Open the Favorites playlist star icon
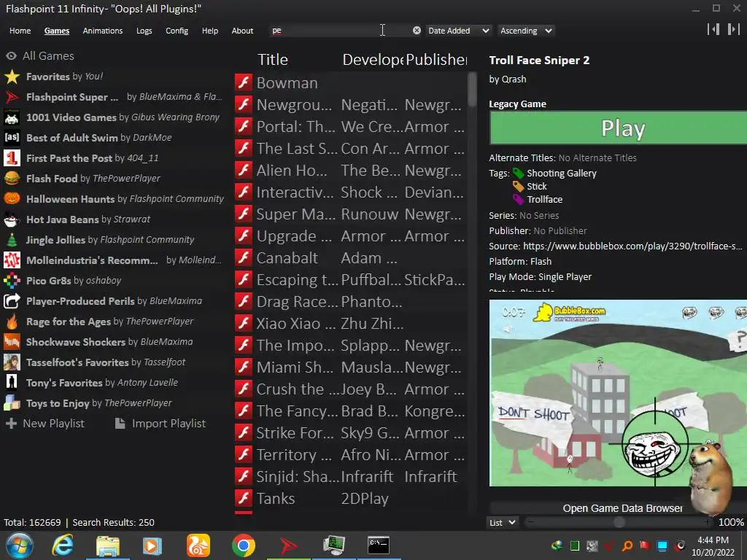 pyautogui.click(x=12, y=76)
